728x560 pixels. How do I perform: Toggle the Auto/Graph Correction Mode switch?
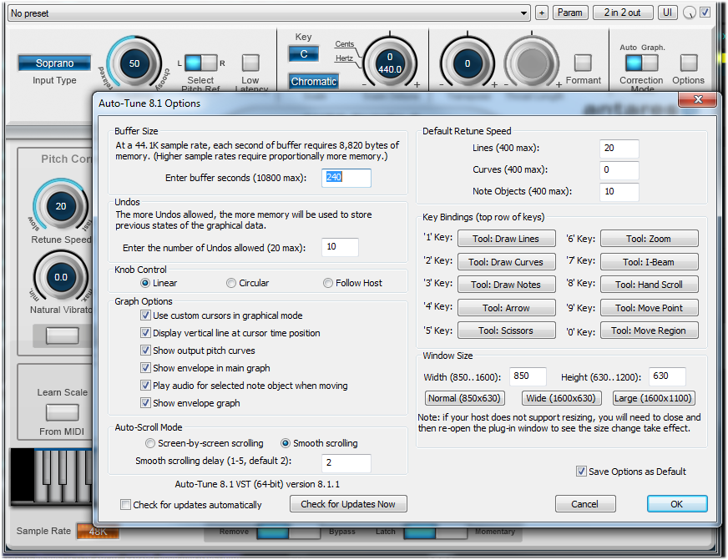point(642,63)
